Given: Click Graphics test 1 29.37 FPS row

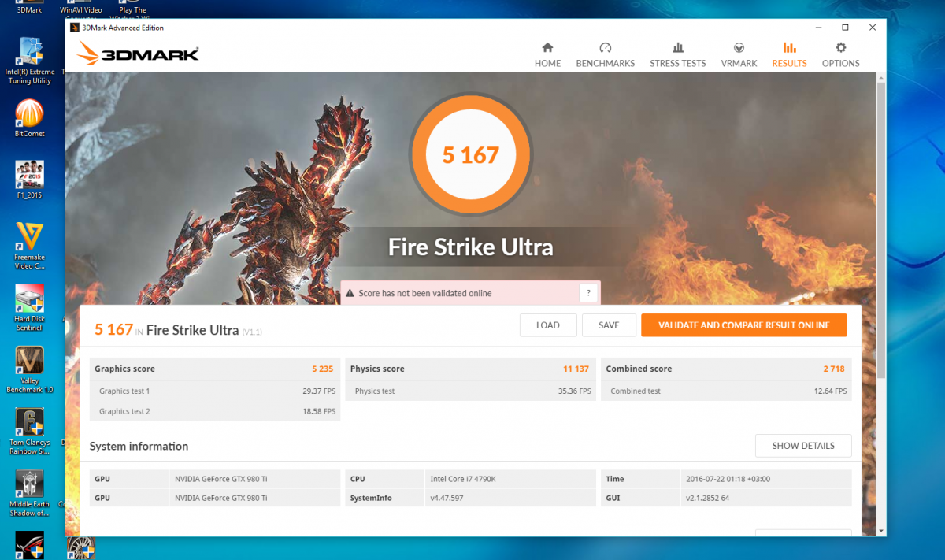Looking at the screenshot, I should (x=215, y=391).
